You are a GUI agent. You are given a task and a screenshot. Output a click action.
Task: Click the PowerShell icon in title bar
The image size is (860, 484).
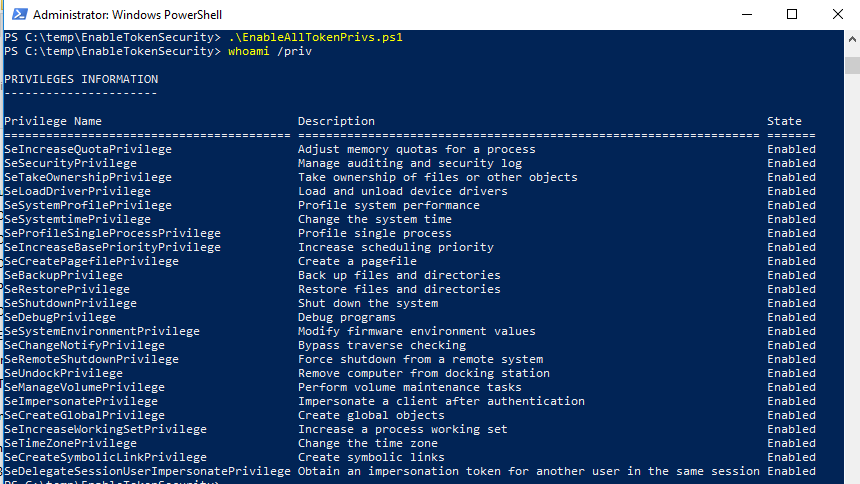20,14
